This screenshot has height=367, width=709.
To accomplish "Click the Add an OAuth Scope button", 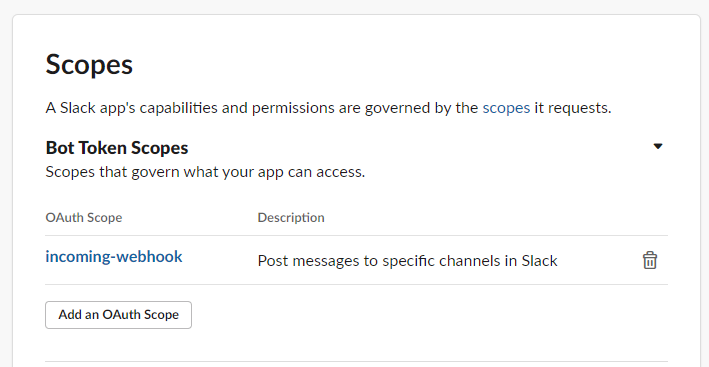I will [x=118, y=315].
